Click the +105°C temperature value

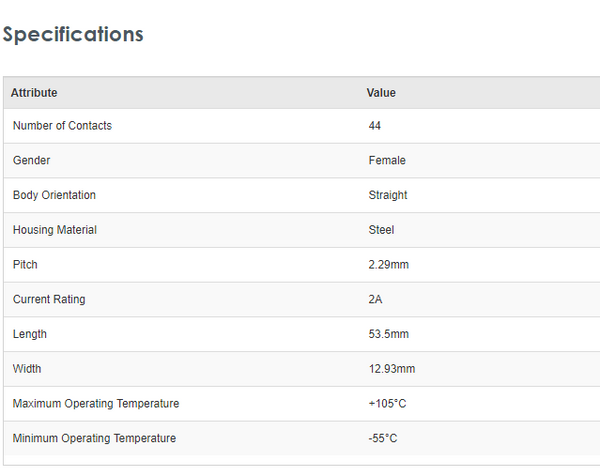(x=387, y=404)
